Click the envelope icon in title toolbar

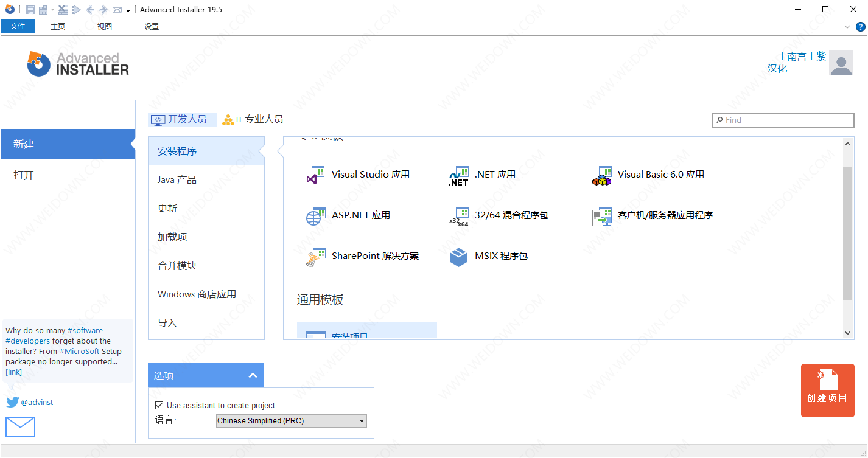(117, 10)
